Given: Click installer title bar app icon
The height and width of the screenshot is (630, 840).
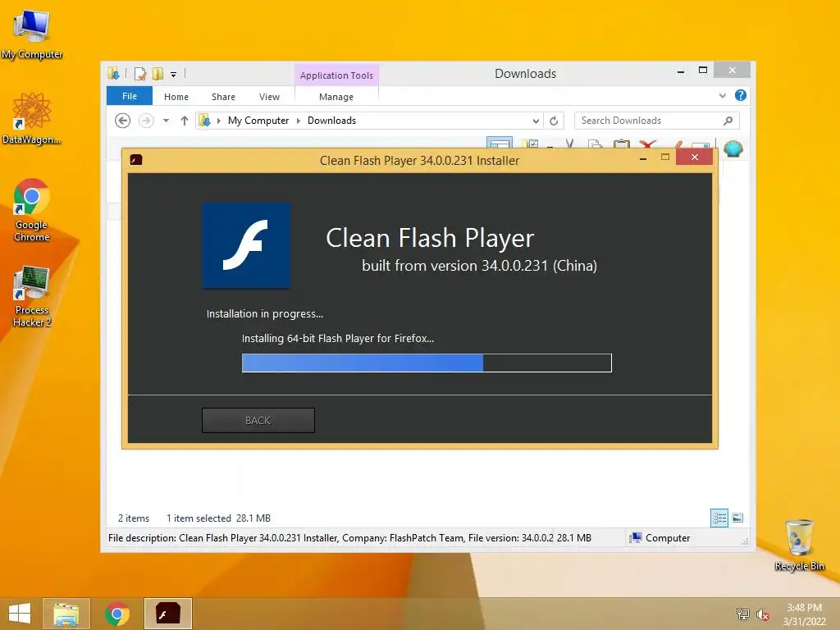Looking at the screenshot, I should (x=136, y=160).
